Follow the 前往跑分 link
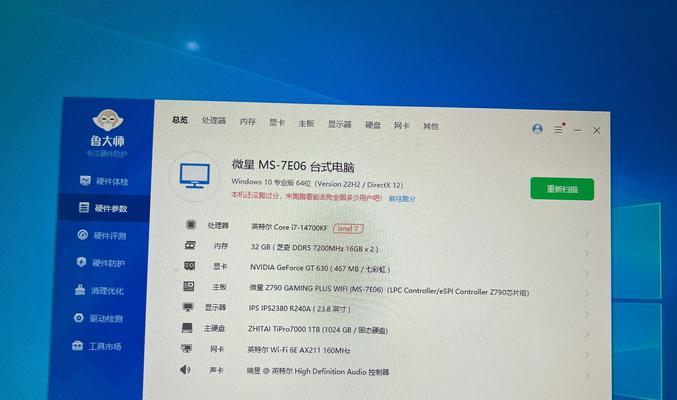The width and height of the screenshot is (677, 400). 402,199
